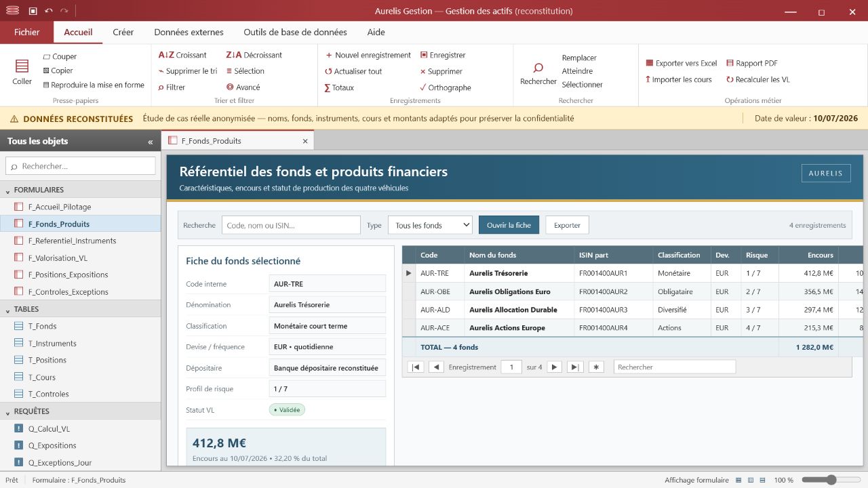Generate the Rapport PDF

tap(752, 63)
